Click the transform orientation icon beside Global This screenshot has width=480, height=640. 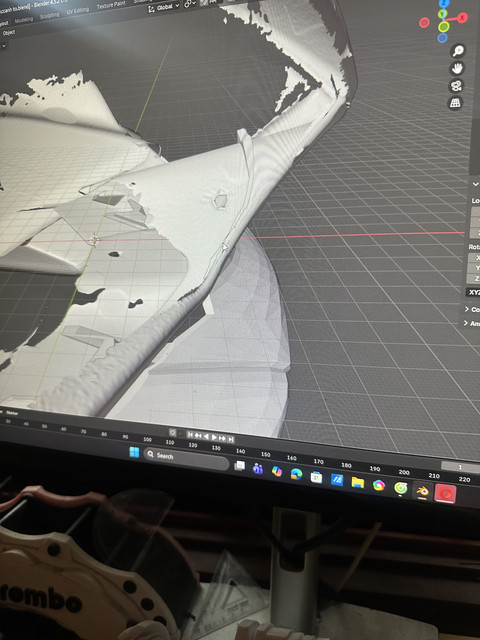[x=151, y=9]
